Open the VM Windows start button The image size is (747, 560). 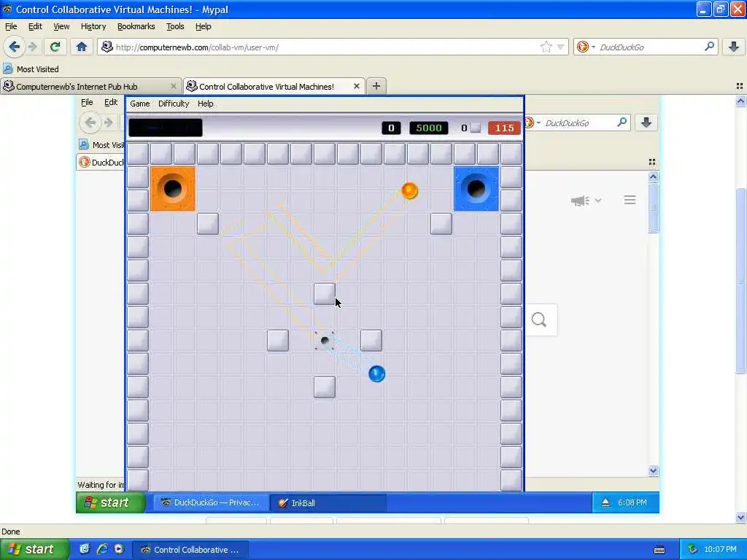click(x=111, y=502)
